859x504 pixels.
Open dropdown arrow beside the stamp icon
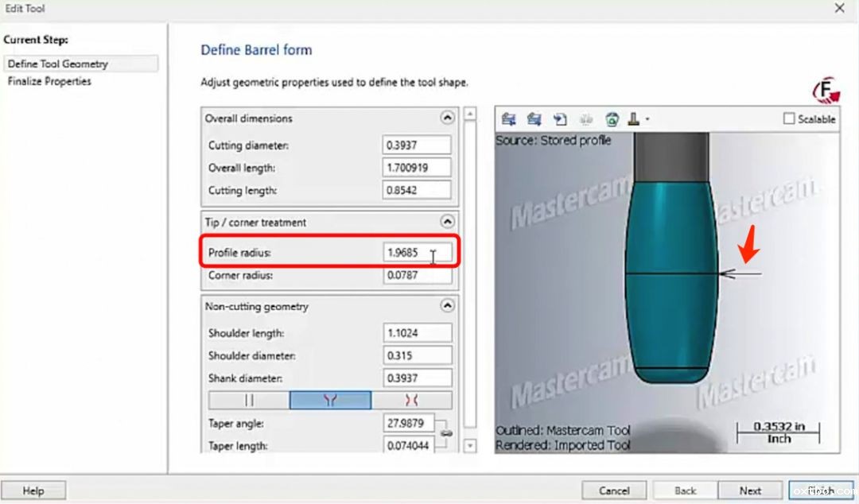click(x=647, y=120)
